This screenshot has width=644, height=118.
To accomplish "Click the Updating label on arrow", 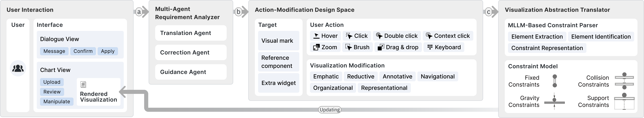I will [x=330, y=110].
